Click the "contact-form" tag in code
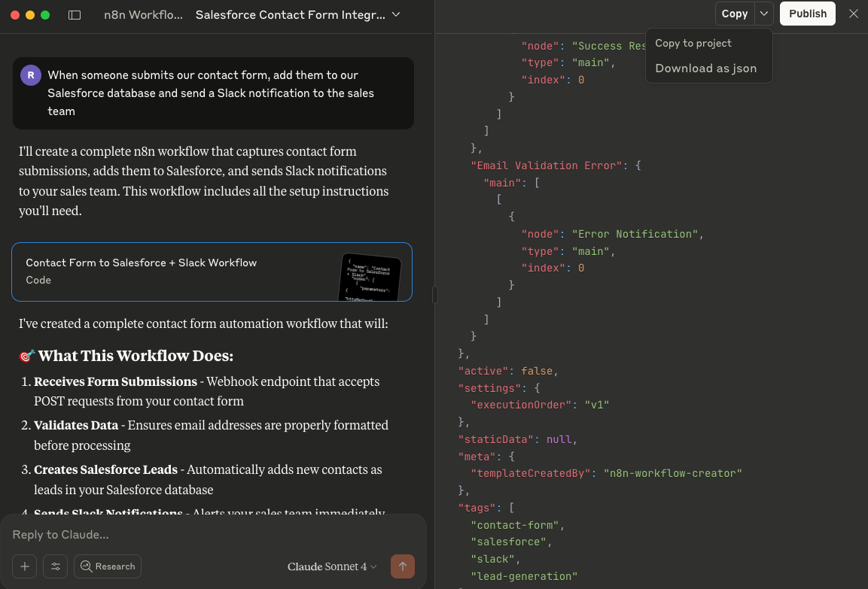868x589 pixels. [x=515, y=525]
